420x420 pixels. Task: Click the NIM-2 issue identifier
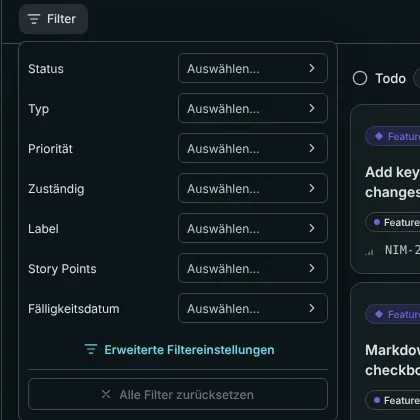click(x=402, y=250)
